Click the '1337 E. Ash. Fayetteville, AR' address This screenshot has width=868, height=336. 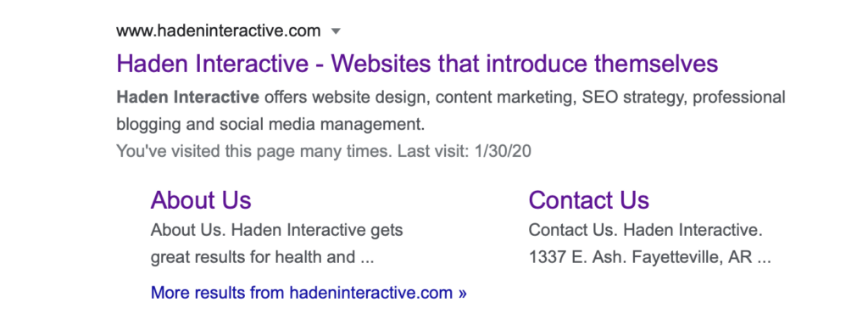(641, 258)
